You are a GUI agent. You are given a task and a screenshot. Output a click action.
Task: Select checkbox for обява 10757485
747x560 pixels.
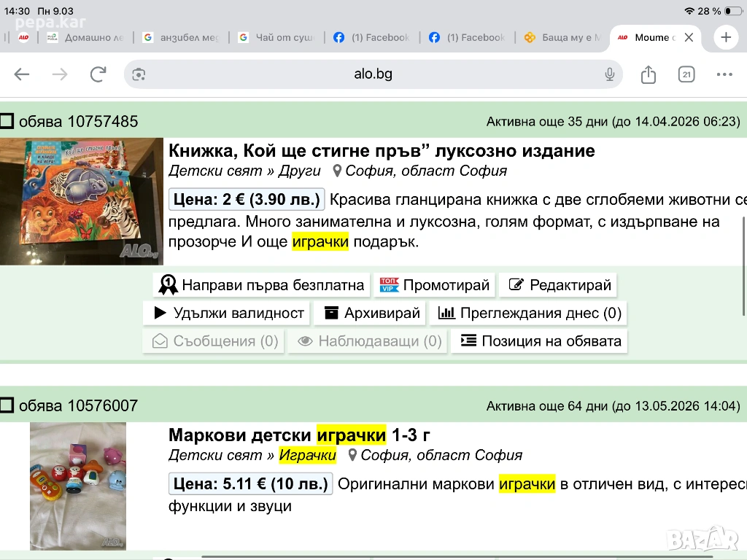point(7,122)
